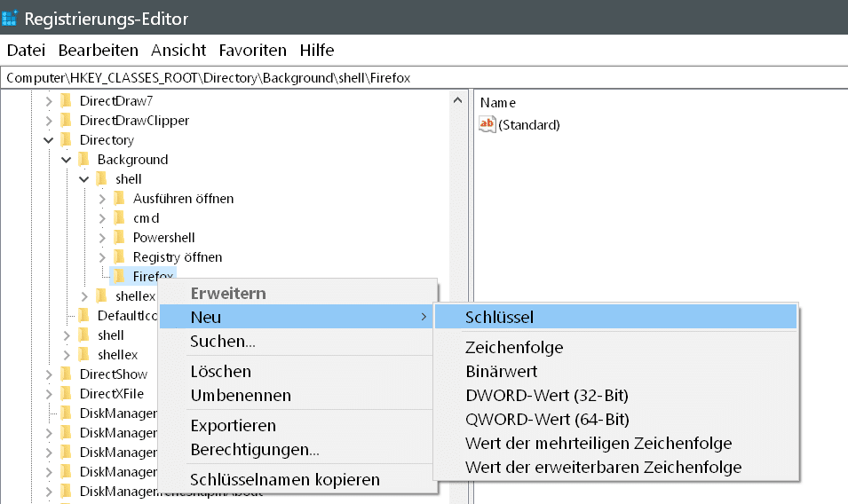Open the Bearbeiten menu
This screenshot has width=848, height=504.
(98, 50)
